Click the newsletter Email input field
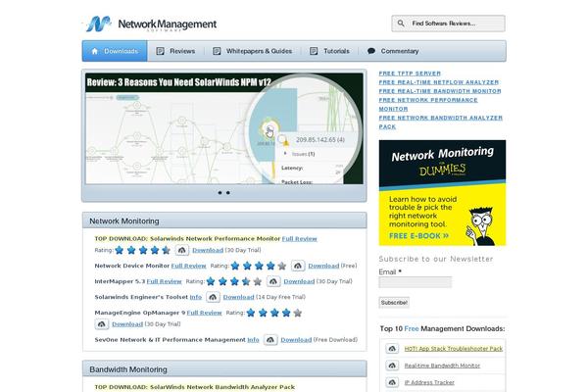Screen dimensions: 588x392 click(416, 282)
